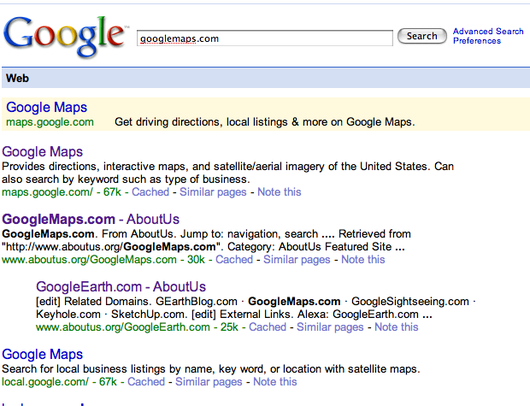Click maps.google.com URL in yellow ad box
This screenshot has height=406, width=530.
(x=50, y=122)
